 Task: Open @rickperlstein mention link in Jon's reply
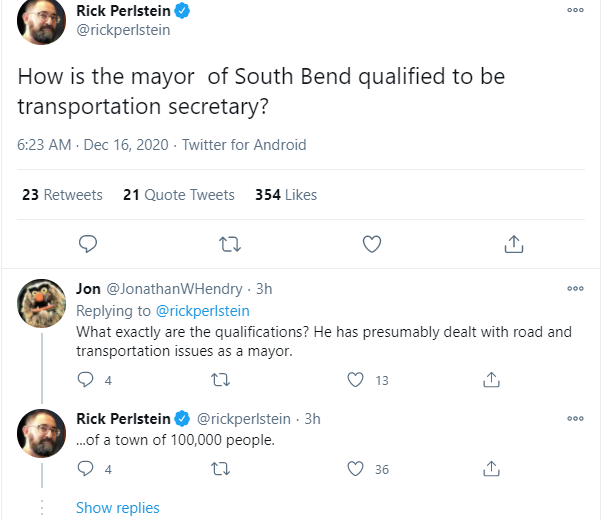click(x=203, y=311)
